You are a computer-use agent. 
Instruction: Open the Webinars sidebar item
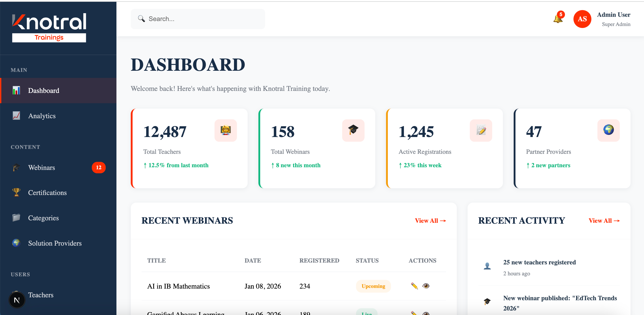[41, 167]
